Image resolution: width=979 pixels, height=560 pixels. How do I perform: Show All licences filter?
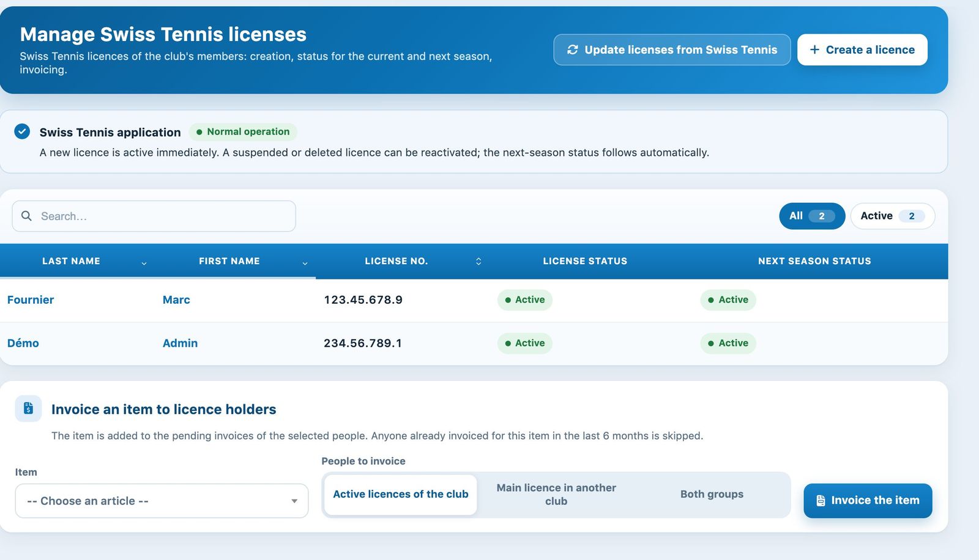click(x=812, y=216)
